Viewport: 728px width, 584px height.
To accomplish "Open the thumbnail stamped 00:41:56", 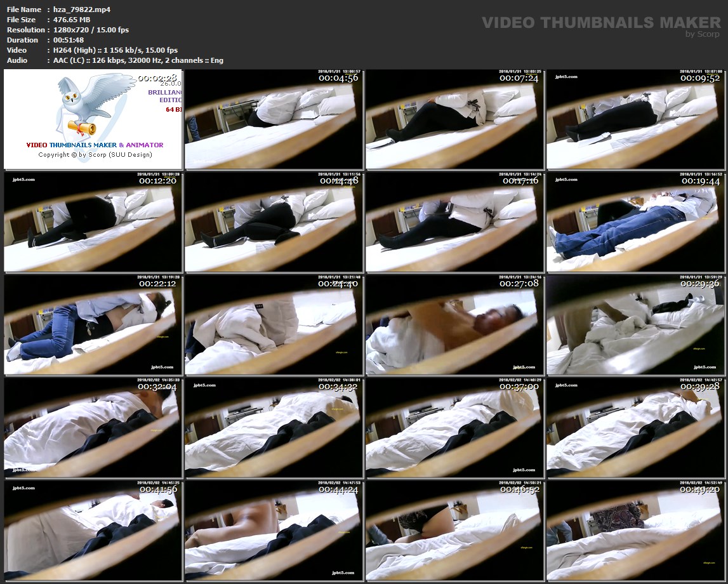I will pos(93,531).
